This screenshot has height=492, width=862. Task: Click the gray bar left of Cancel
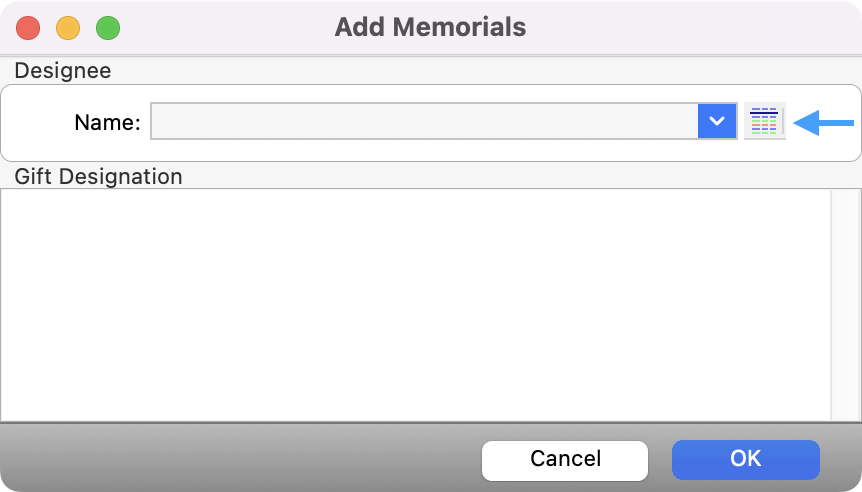click(240, 459)
